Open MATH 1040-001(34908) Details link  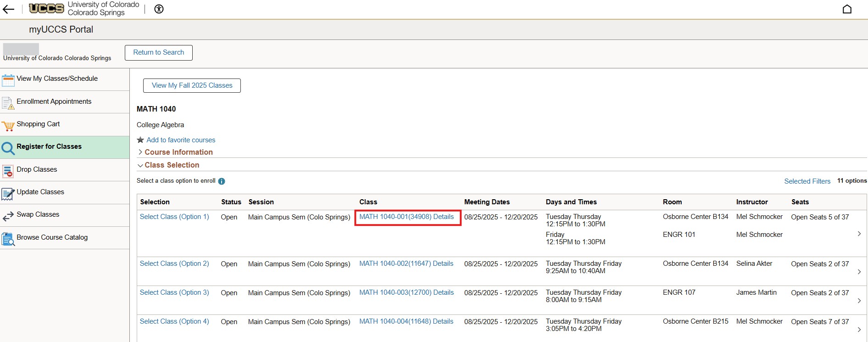406,217
